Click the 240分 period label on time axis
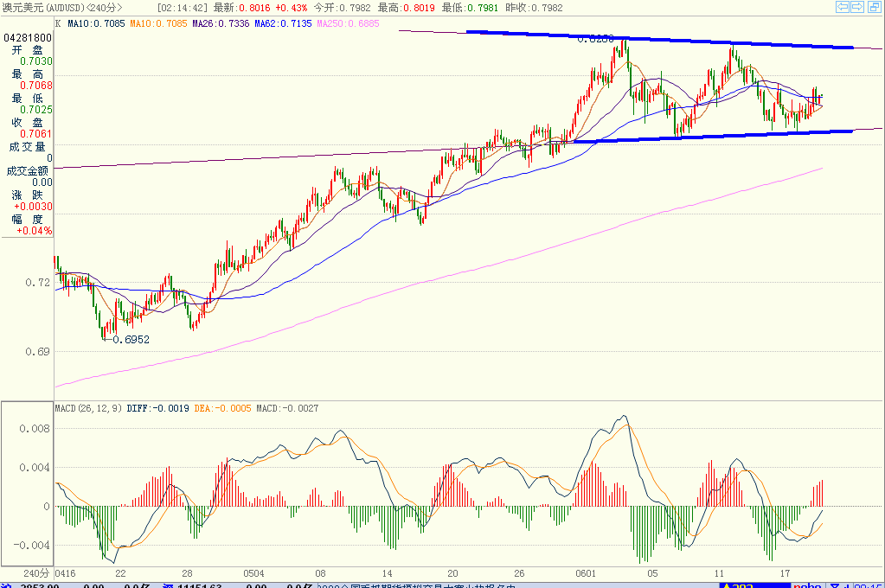Viewport: 885px width, 588px height. 36,573
